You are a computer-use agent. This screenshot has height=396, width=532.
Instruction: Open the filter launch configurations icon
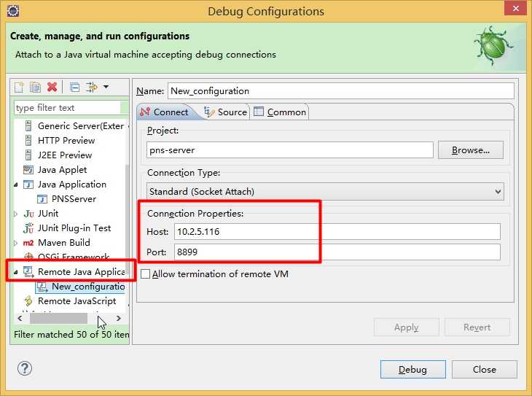(x=92, y=88)
